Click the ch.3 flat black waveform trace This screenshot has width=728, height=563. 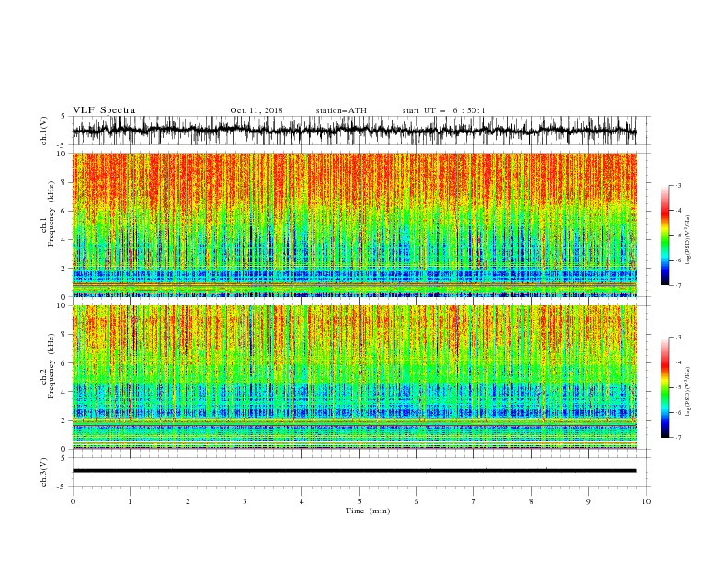pos(354,471)
